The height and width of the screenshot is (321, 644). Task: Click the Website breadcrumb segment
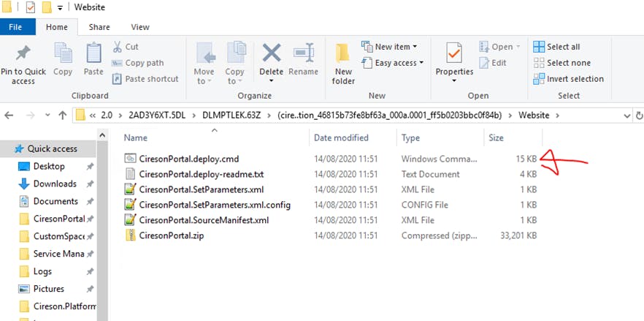534,116
